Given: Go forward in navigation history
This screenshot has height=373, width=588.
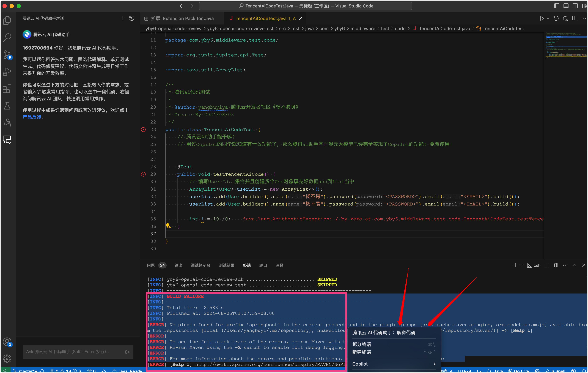Looking at the screenshot, I should 191,6.
